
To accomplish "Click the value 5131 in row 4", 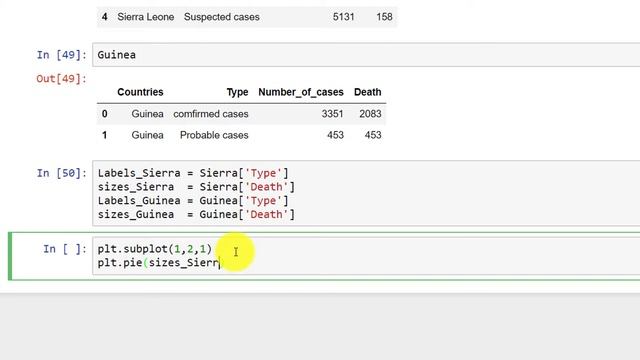I will 343,17.
